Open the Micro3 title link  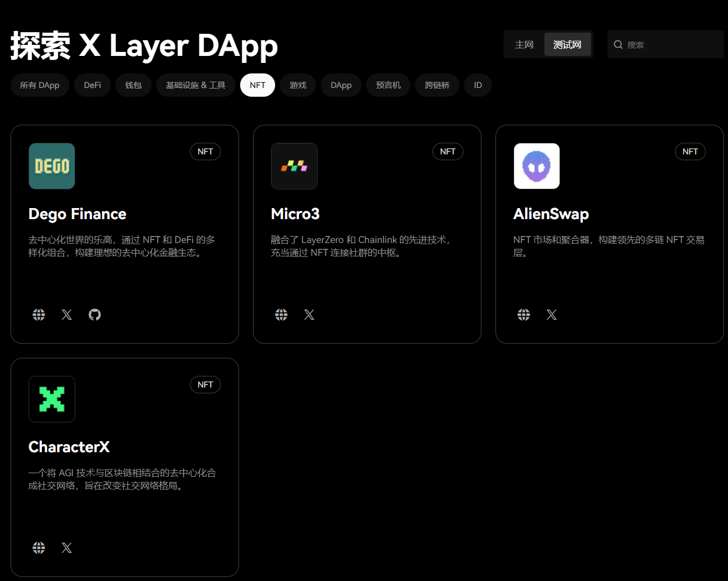click(x=296, y=214)
